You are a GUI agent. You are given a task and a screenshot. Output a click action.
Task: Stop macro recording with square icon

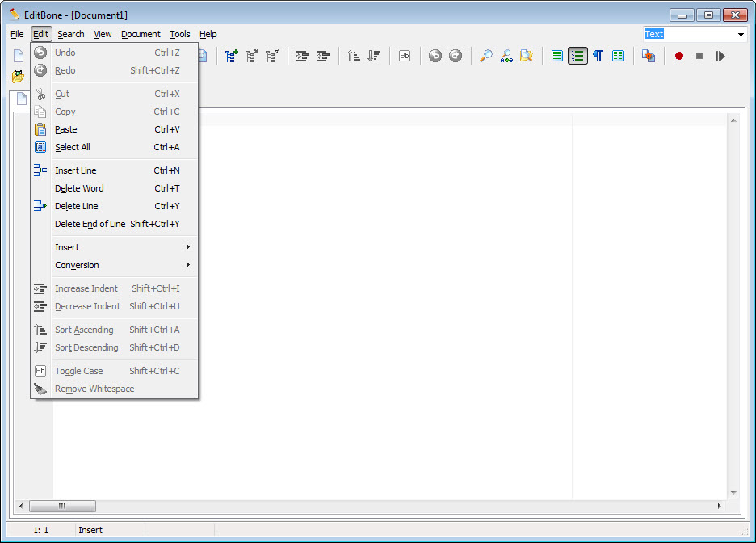click(699, 56)
